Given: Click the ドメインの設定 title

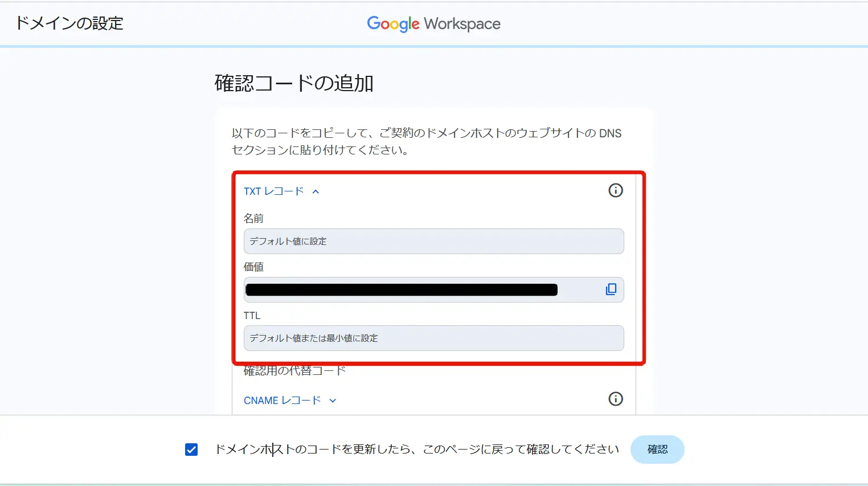Looking at the screenshot, I should (69, 23).
